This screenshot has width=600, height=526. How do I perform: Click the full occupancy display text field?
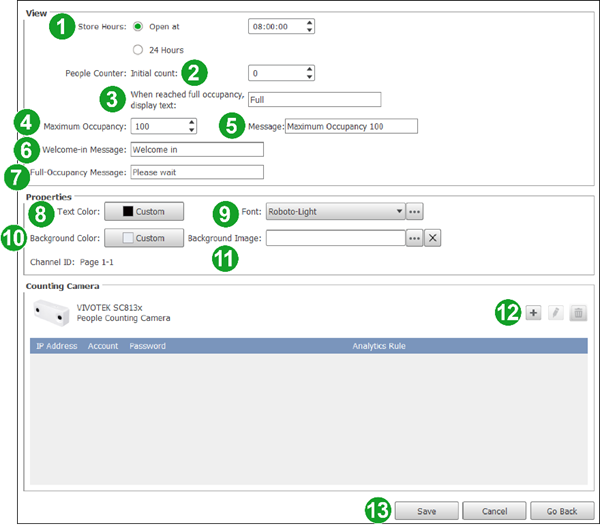(x=315, y=99)
